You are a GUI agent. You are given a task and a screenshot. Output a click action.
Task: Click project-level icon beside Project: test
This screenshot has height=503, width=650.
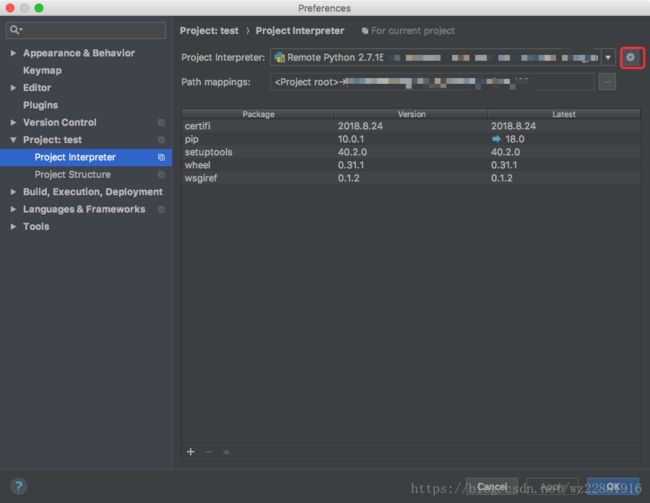161,140
